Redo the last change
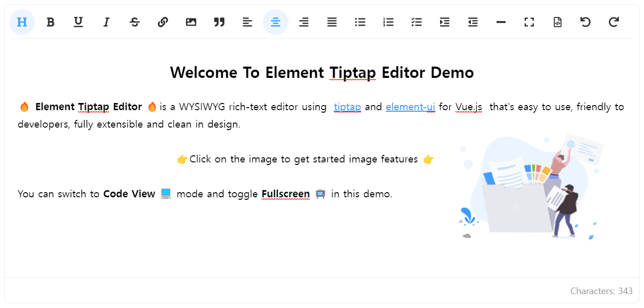This screenshot has height=308, width=644. [x=614, y=22]
